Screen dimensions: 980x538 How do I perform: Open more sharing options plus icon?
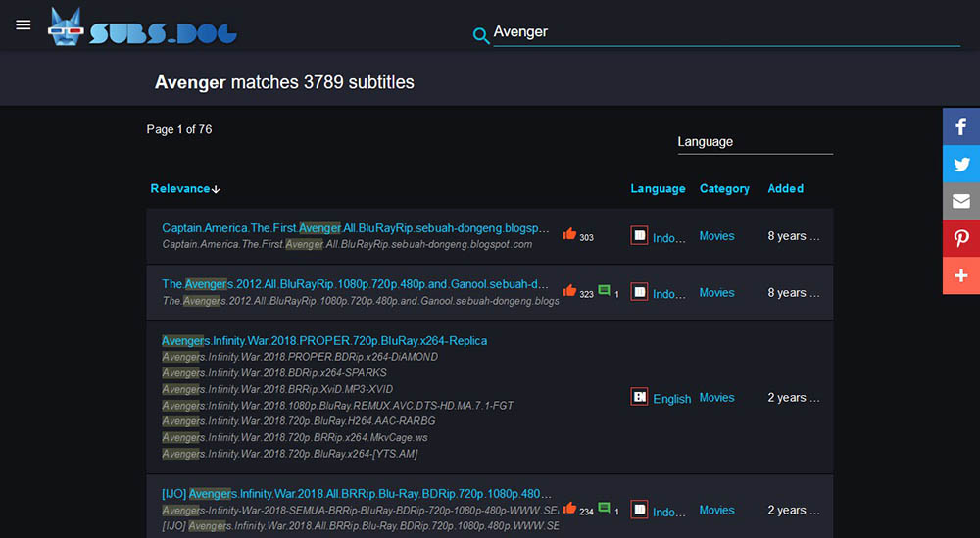pos(960,275)
